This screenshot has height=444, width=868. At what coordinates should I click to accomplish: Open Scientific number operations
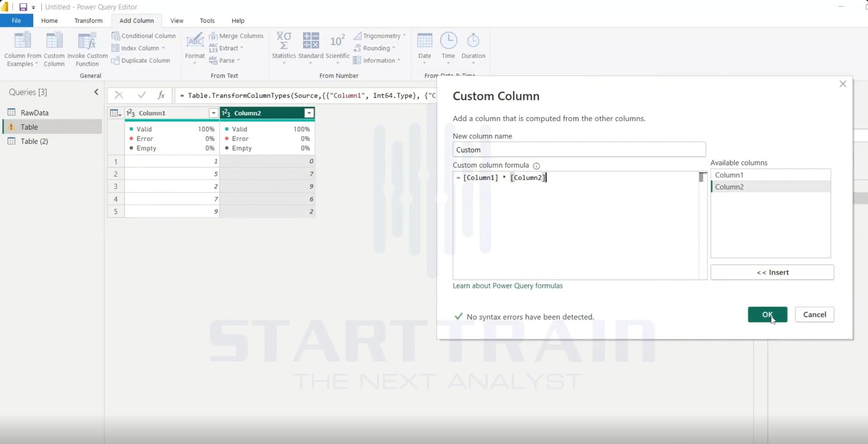[337, 48]
